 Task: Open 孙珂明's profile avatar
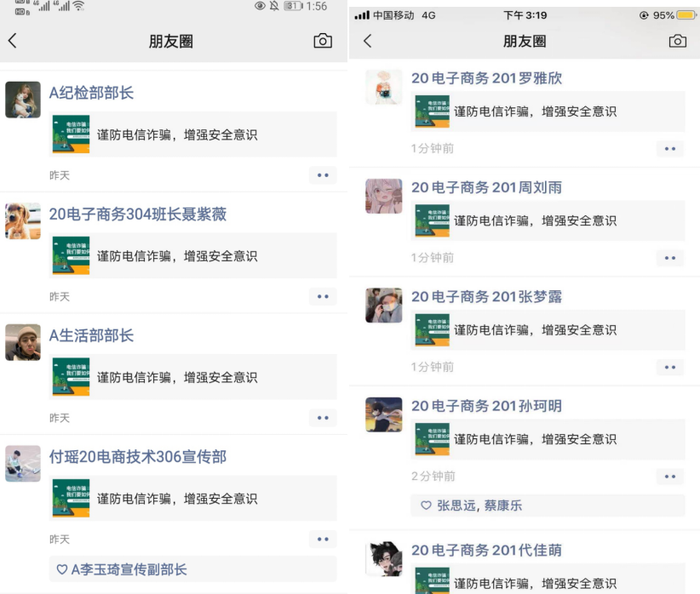383,414
